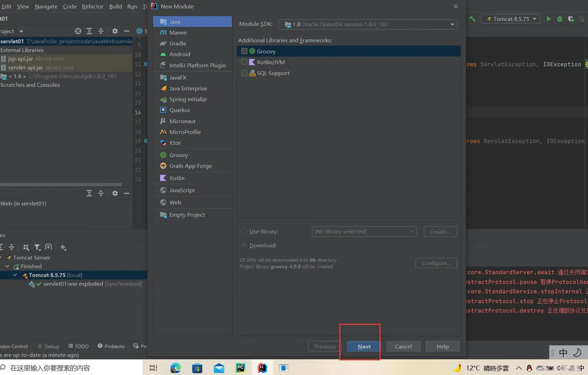Click the Cancel button
The height and width of the screenshot is (375, 588).
[403, 346]
